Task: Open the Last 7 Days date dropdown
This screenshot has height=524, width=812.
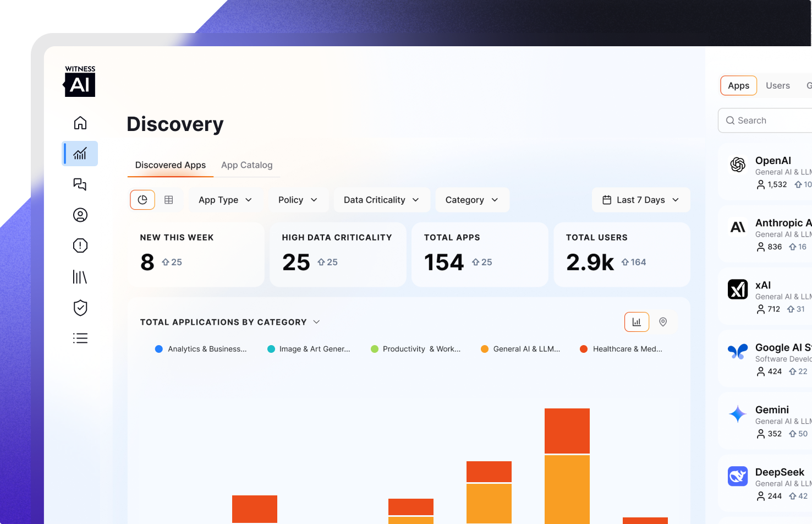Action: (x=641, y=200)
